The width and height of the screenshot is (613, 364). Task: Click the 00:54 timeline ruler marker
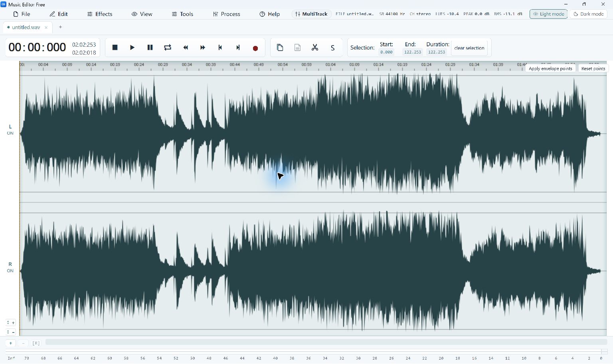(283, 65)
